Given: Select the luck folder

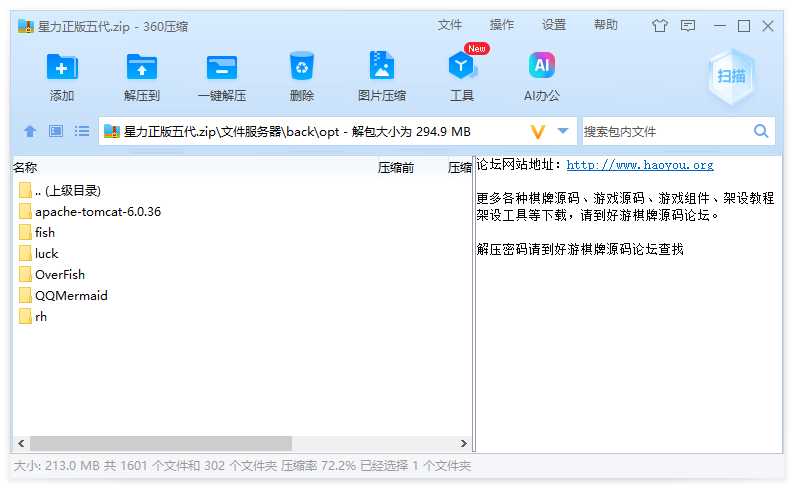Looking at the screenshot, I should click(x=242, y=253).
